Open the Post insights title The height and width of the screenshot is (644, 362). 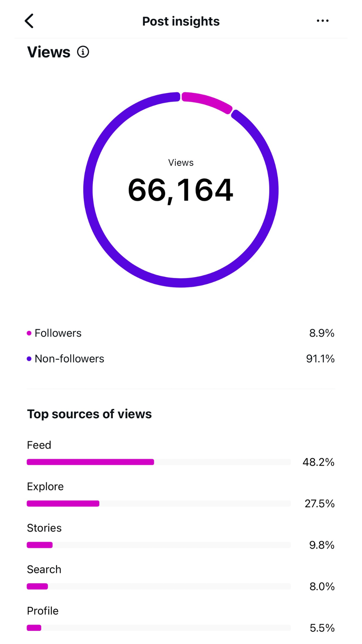tap(181, 21)
